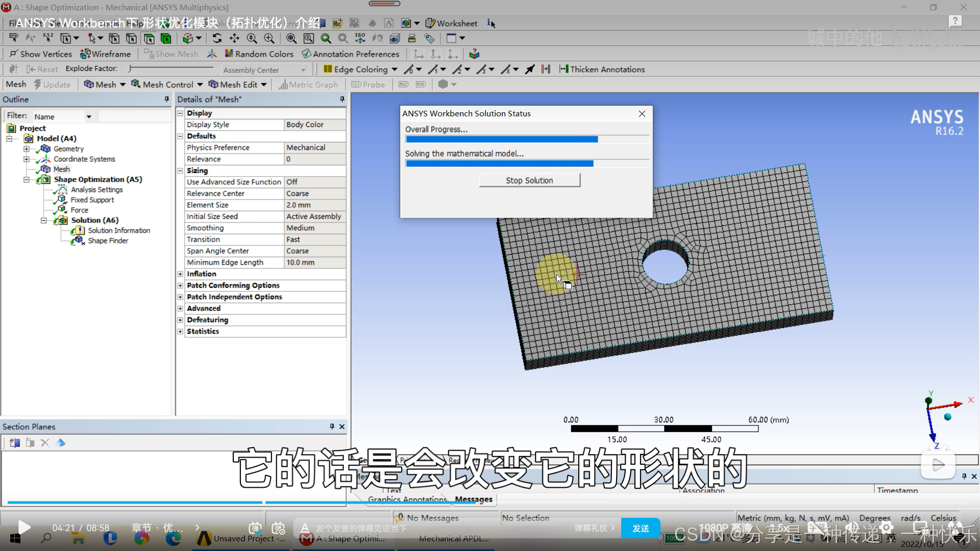
Task: Click the Zoom to Fit icon
Action: coord(291,38)
